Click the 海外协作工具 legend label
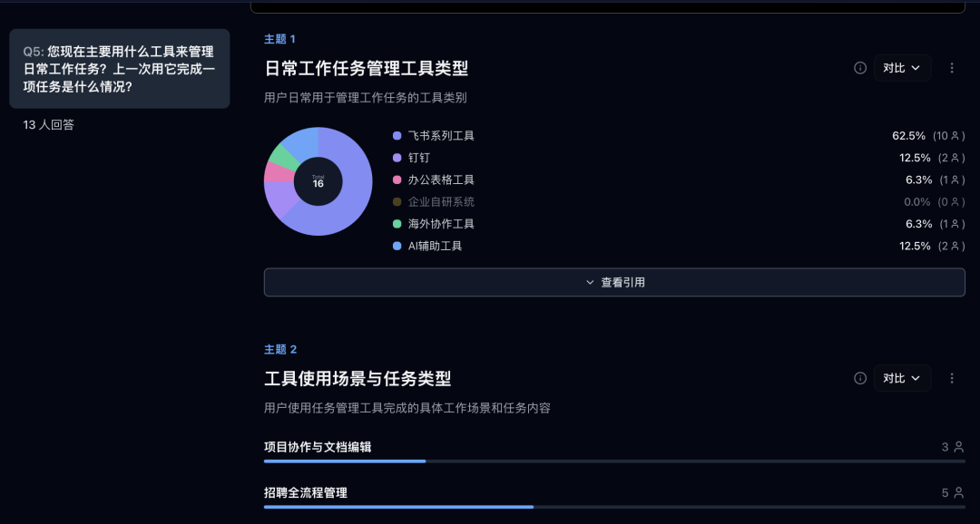The width and height of the screenshot is (980, 524). point(441,224)
